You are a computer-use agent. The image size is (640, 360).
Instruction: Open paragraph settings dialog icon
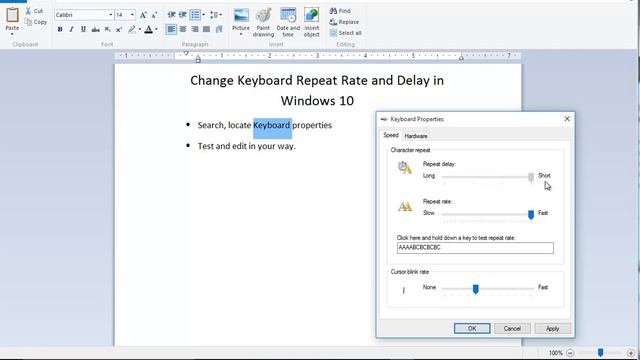coord(219,29)
